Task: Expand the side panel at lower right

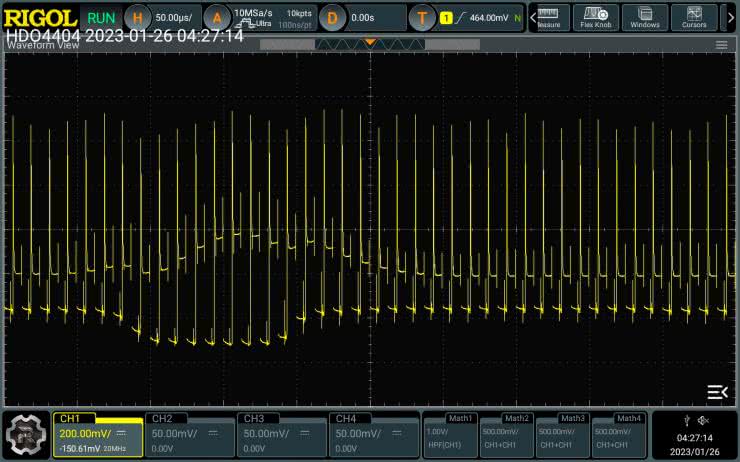Action: click(x=716, y=391)
